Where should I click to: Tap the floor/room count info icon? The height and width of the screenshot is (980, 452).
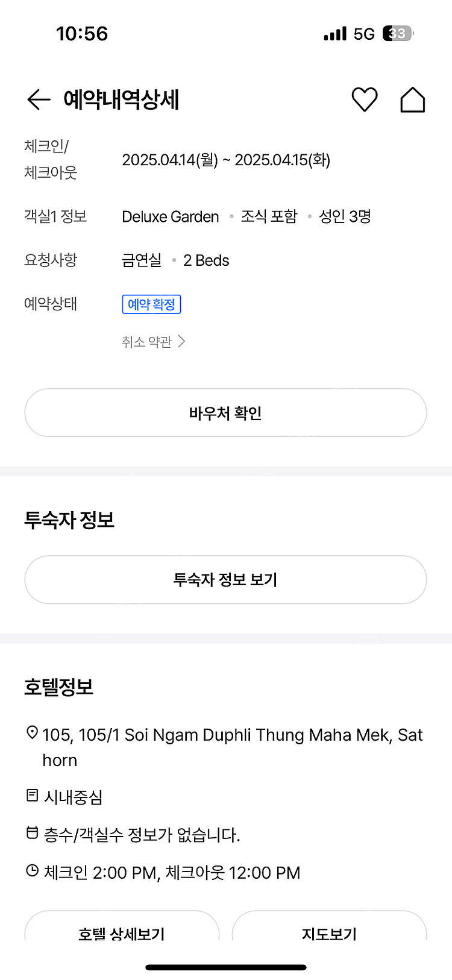click(33, 834)
